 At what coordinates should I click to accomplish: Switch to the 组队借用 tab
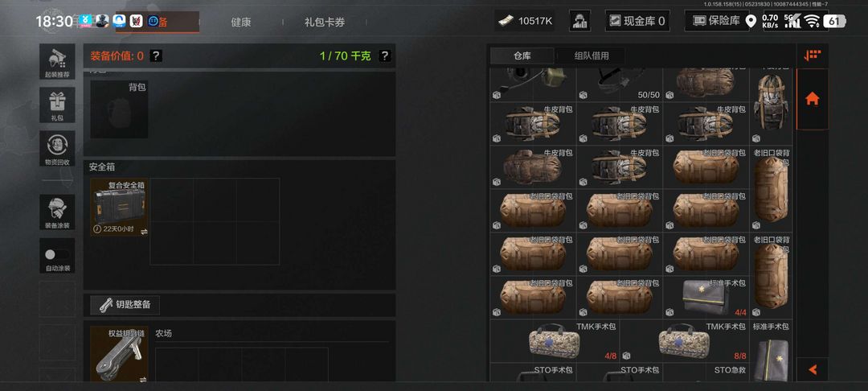pyautogui.click(x=592, y=56)
